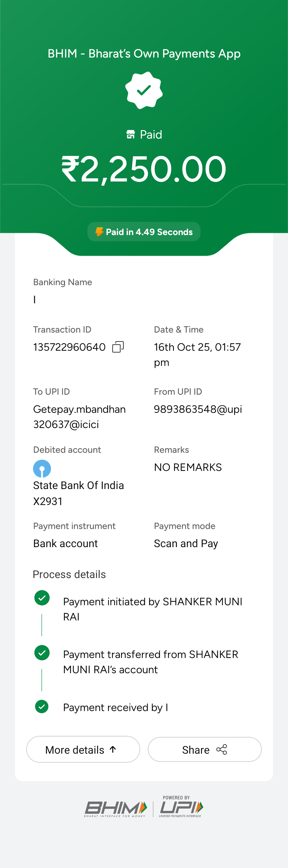Tap the From UPI ID 9893863548@upi
This screenshot has height=868, width=288.
pos(198,409)
